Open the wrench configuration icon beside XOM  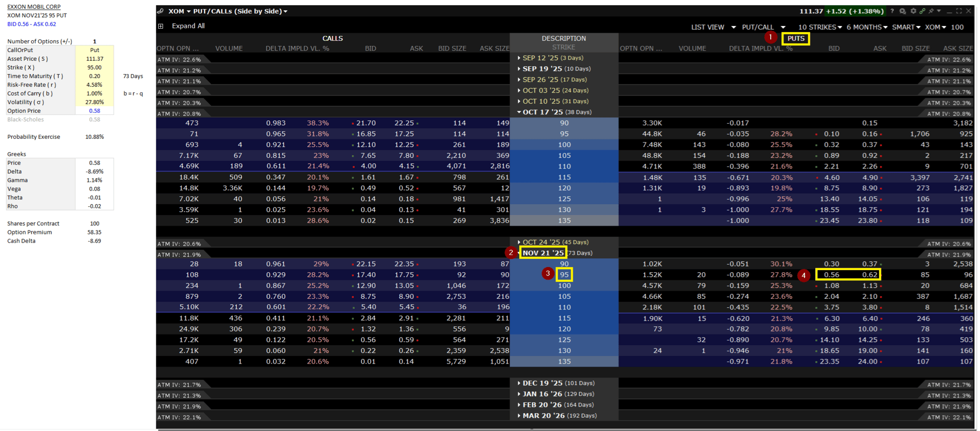coord(160,11)
